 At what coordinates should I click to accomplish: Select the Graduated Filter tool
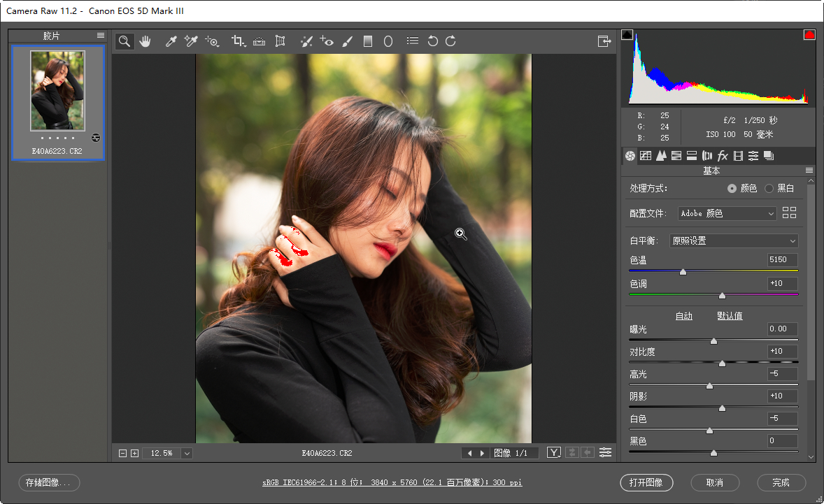coord(368,41)
